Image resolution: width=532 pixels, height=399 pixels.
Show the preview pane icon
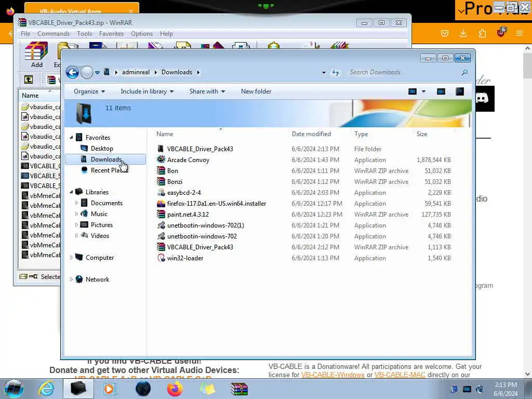(x=441, y=91)
